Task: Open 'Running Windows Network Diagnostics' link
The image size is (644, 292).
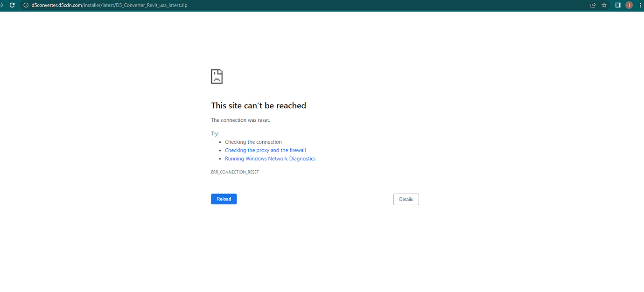Action: [270, 159]
